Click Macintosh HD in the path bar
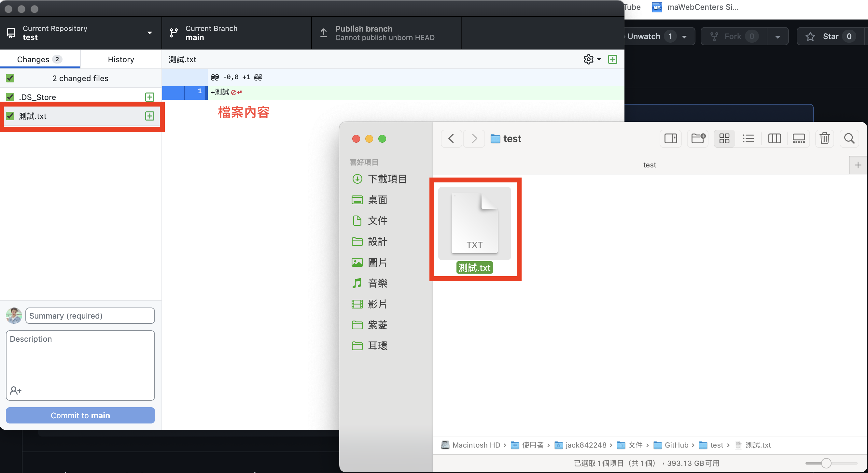This screenshot has height=473, width=868. [x=470, y=445]
